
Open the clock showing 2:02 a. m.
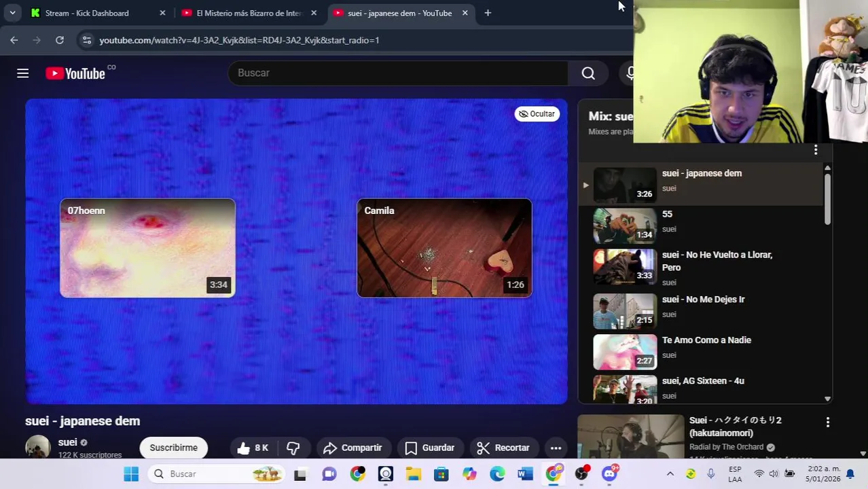pyautogui.click(x=824, y=474)
